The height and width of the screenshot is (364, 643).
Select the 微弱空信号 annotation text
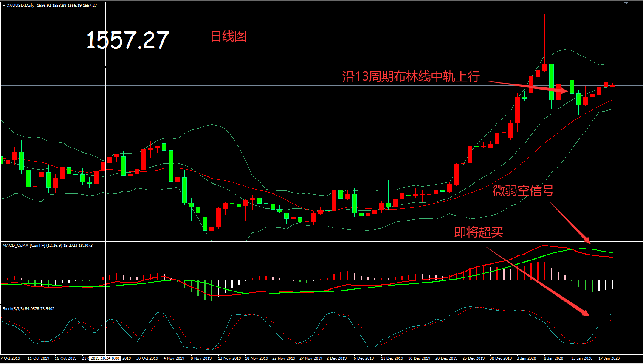(523, 190)
